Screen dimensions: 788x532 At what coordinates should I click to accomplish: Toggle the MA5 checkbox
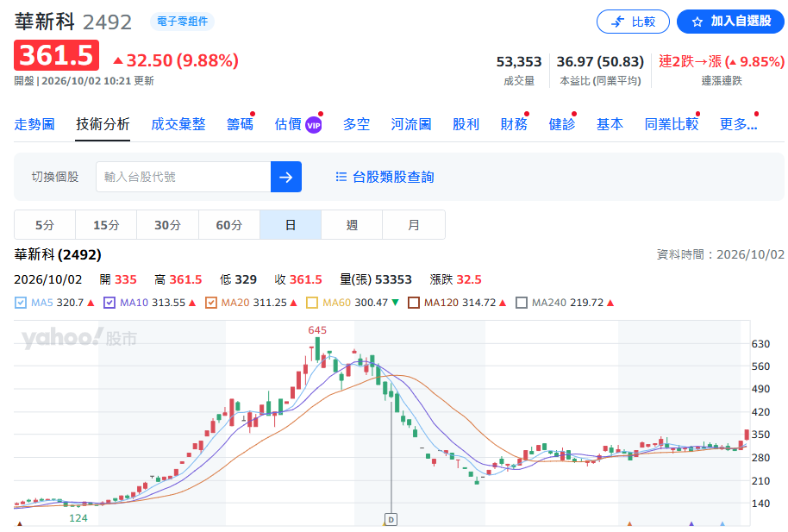point(21,303)
